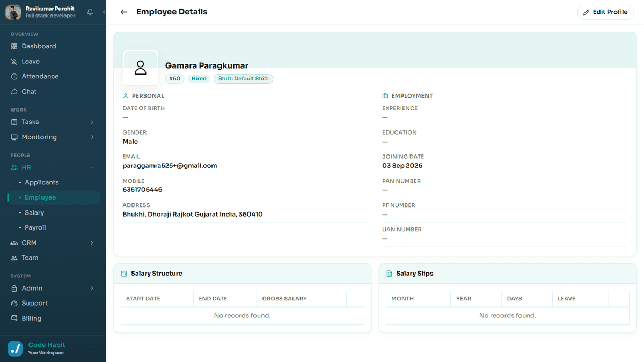Viewport: 644px width, 362px height.
Task: Click the Code Habit workspace logo
Action: click(x=15, y=349)
